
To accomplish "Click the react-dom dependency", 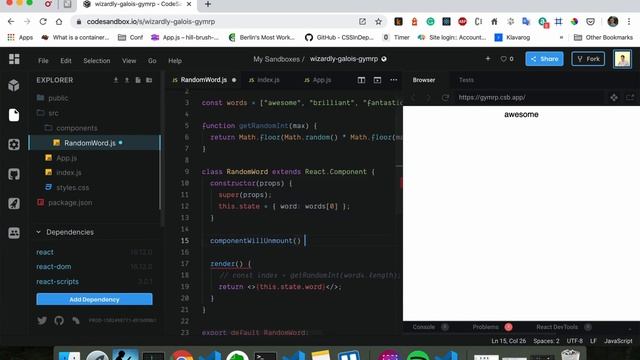I will click(53, 267).
